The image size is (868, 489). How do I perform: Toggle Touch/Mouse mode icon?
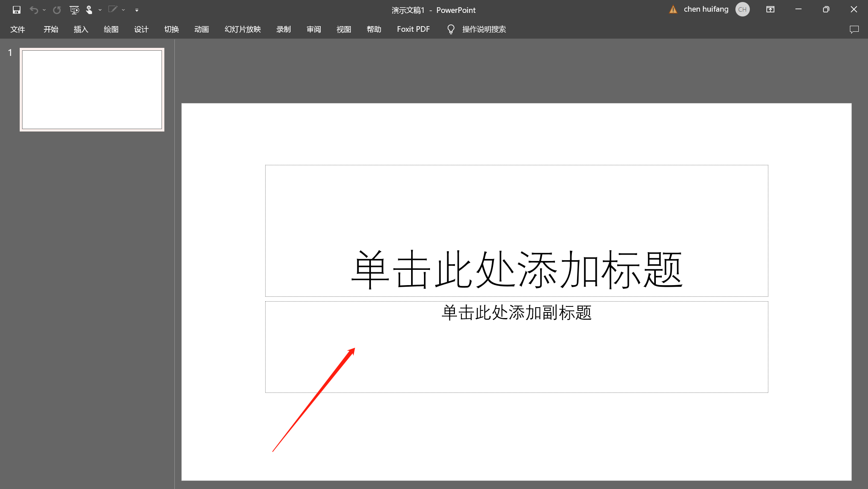coord(89,10)
